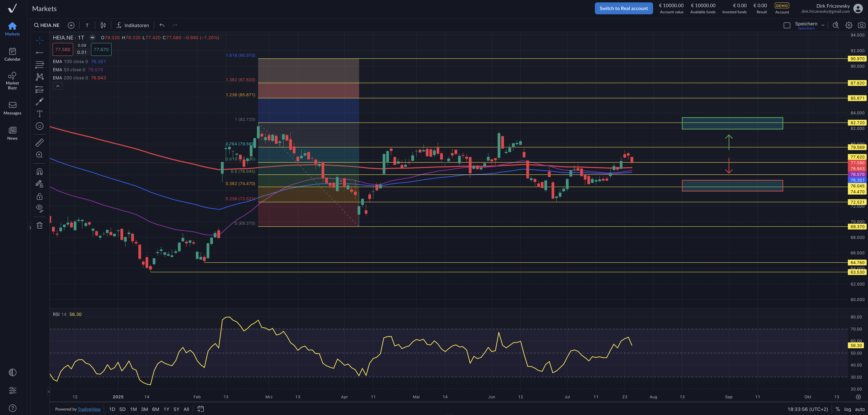868x415 pixels.
Task: Expand the Speichern dropdown arrow
Action: pyautogui.click(x=823, y=25)
